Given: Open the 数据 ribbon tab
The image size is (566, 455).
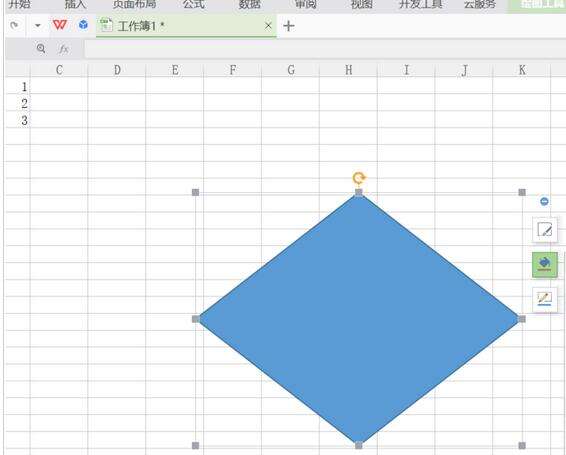Looking at the screenshot, I should 249,4.
